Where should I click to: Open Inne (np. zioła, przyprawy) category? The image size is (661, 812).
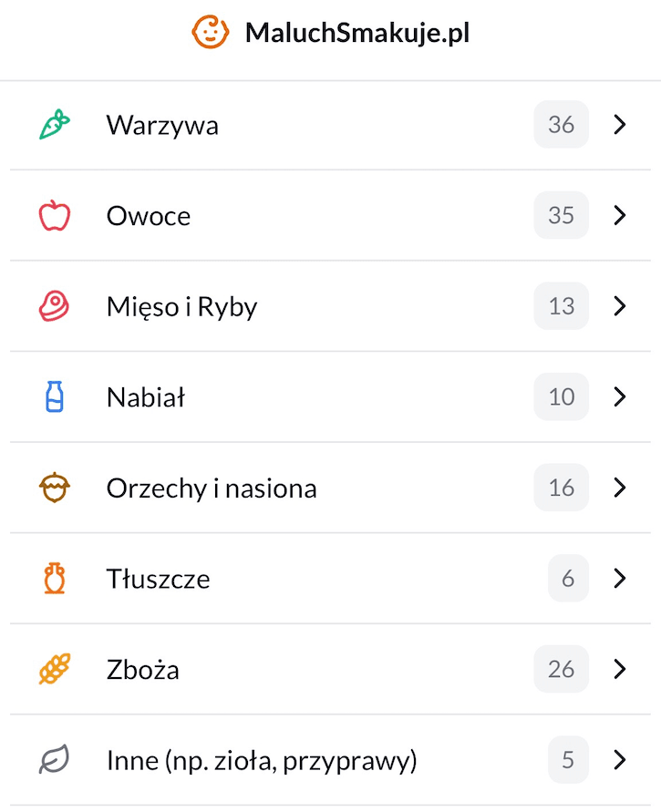330,760
